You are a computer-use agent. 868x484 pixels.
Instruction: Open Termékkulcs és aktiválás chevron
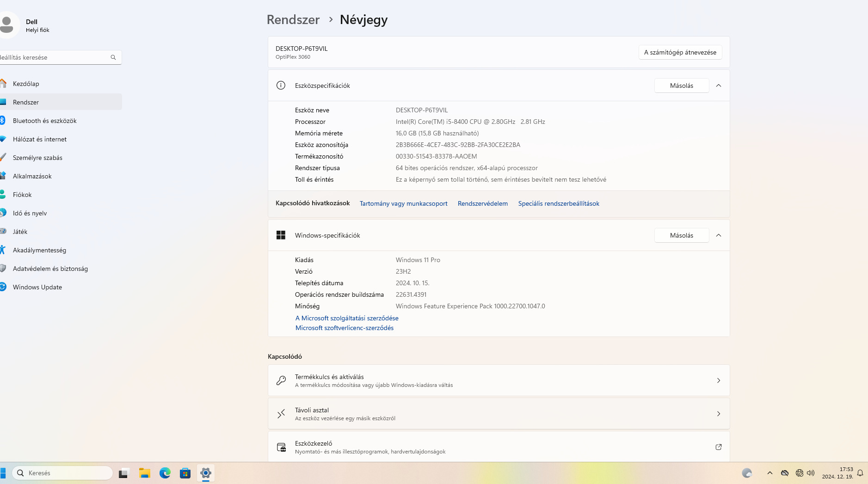click(719, 380)
